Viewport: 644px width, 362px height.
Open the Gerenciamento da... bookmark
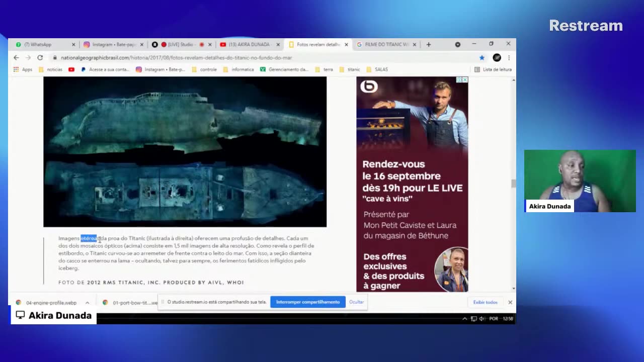point(284,69)
